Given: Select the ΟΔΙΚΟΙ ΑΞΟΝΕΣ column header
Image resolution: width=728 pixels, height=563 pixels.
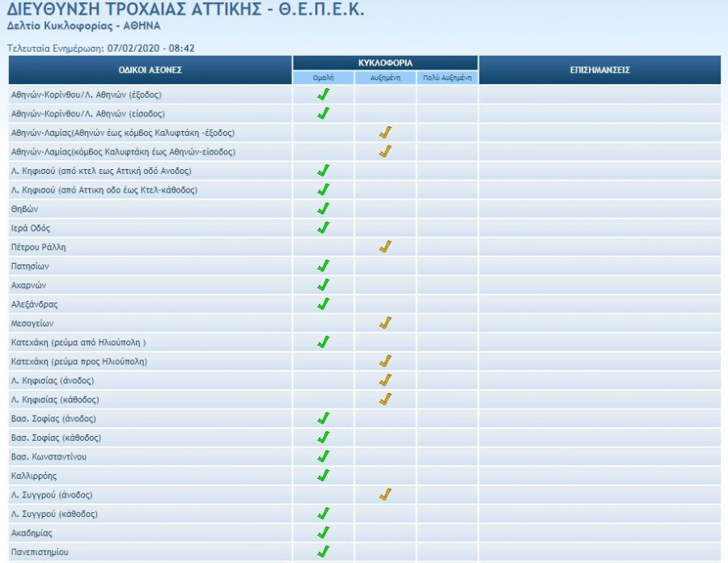Looking at the screenshot, I should point(150,70).
